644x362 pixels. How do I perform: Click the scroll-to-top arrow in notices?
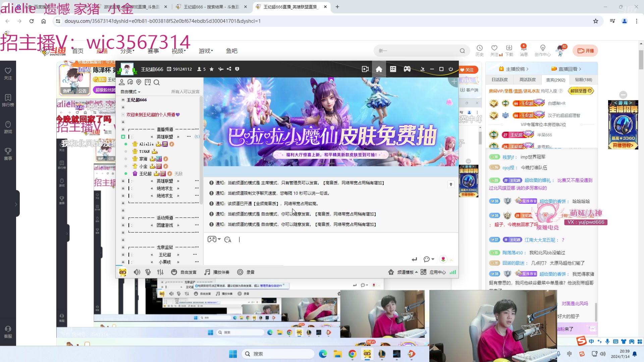451,184
